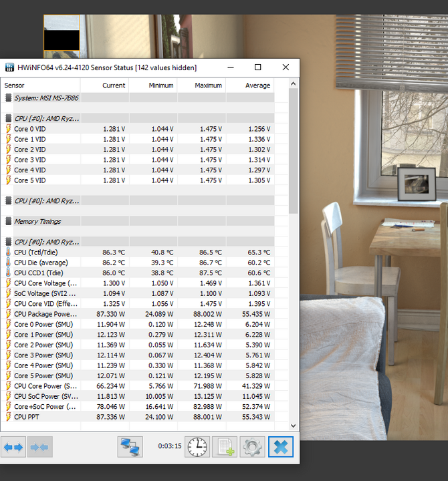Image resolution: width=448 pixels, height=481 pixels.
Task: Maximize the HWiNFO64 sensor window
Action: tap(258, 67)
